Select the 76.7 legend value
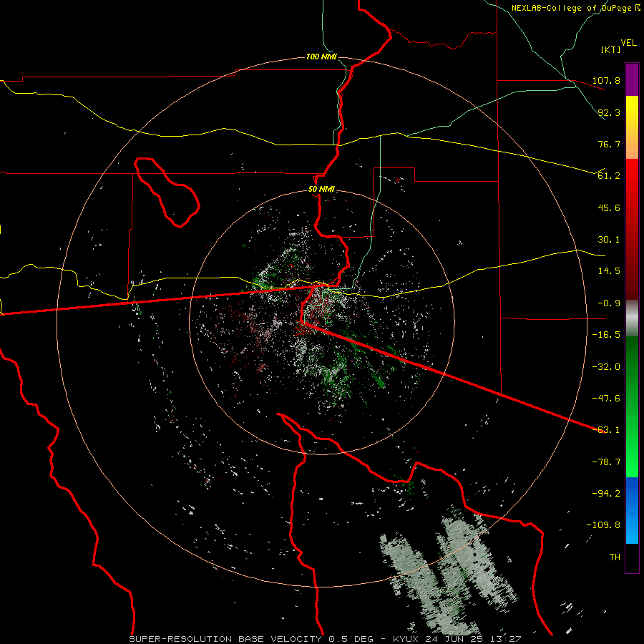This screenshot has height=644, width=644. 609,144
